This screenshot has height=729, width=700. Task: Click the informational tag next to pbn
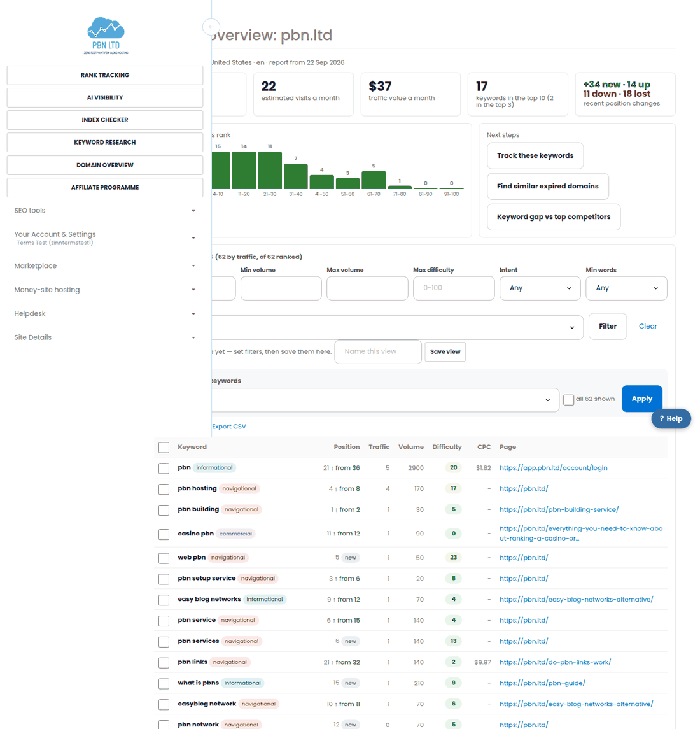point(214,468)
